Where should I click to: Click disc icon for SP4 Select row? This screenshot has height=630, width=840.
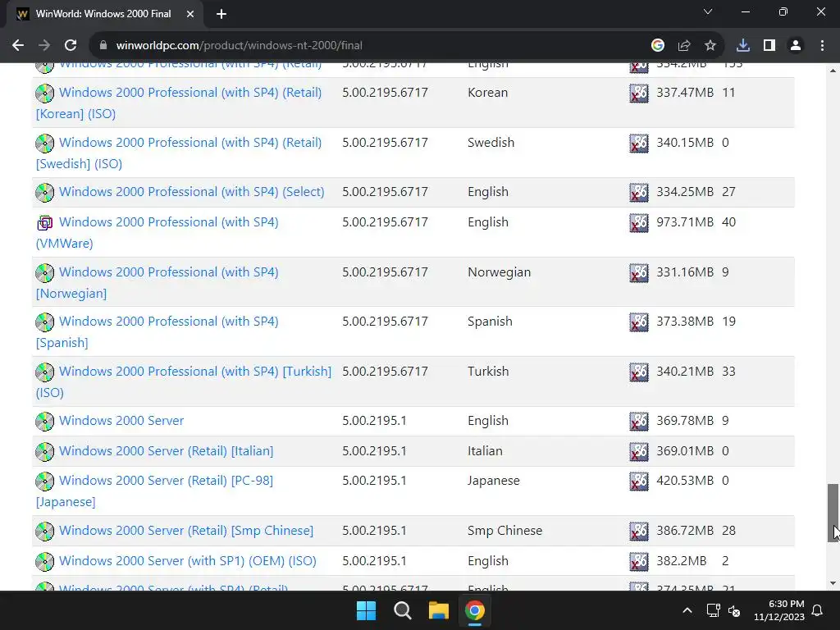(x=45, y=192)
